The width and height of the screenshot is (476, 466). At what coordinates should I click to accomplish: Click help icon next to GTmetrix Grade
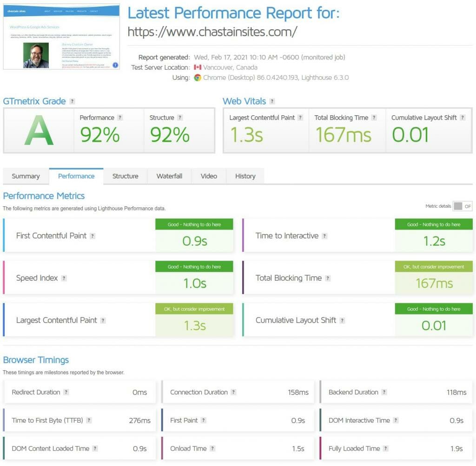72,101
